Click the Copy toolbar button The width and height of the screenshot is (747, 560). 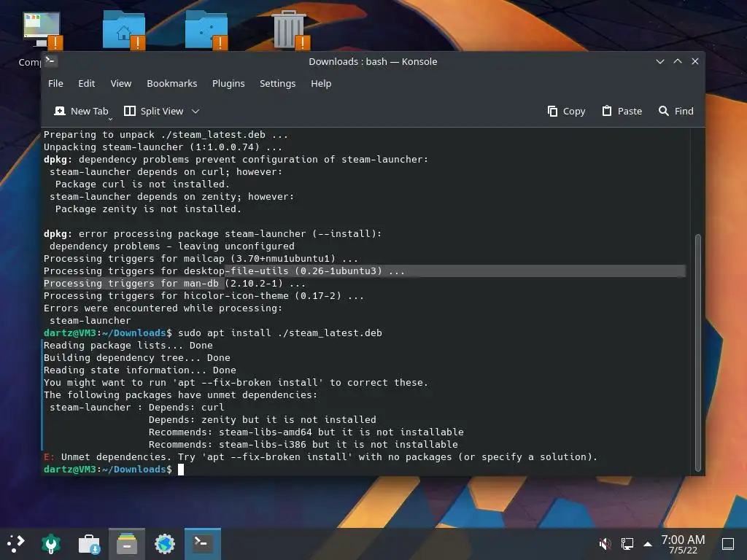pos(566,111)
